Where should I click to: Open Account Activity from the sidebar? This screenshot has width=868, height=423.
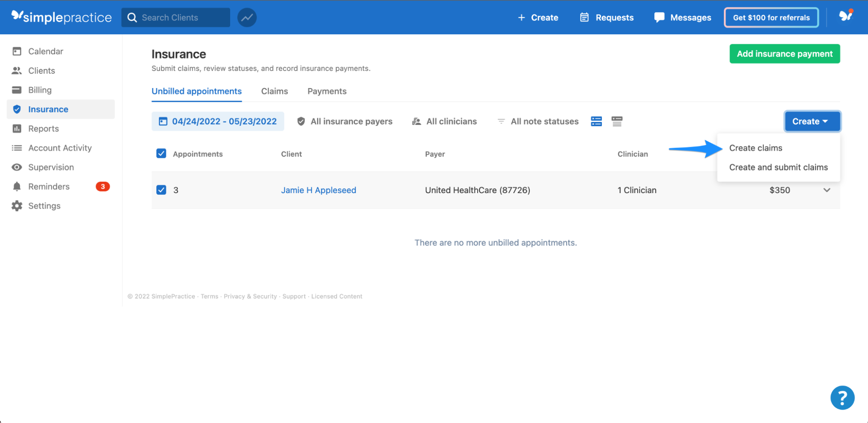pyautogui.click(x=59, y=148)
